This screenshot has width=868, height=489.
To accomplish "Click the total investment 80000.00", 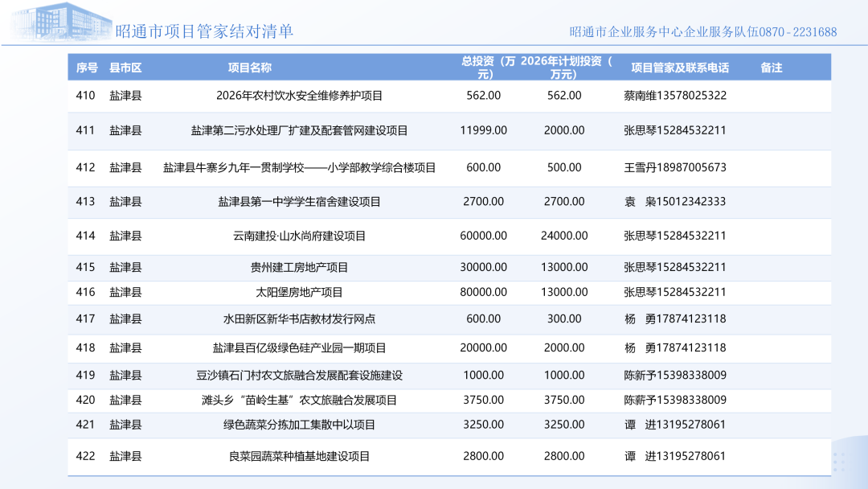I will click(x=483, y=292).
